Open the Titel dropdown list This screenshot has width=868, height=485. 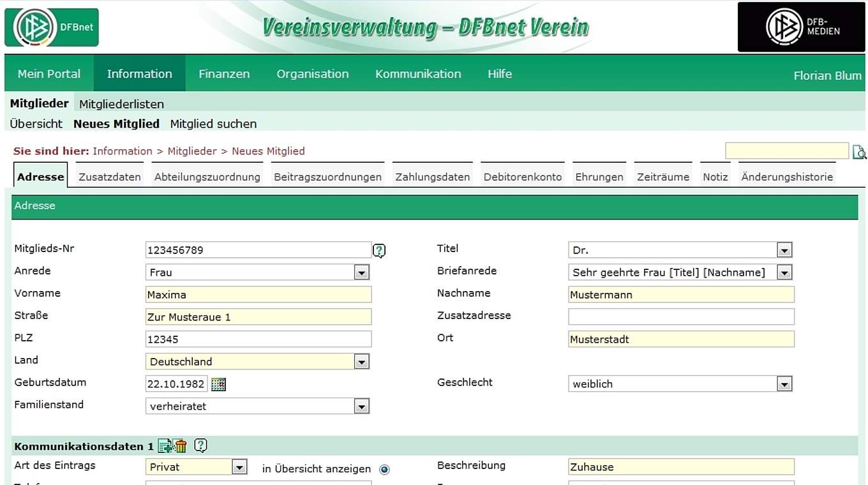pos(784,251)
